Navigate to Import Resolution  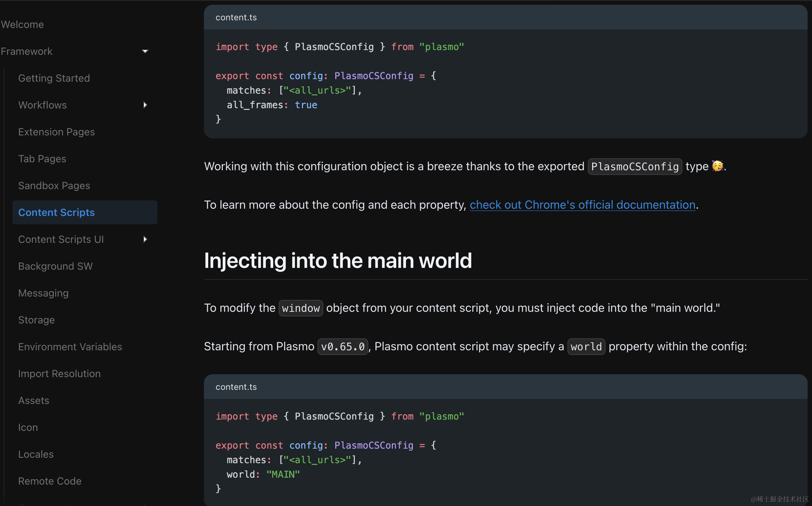[x=60, y=374]
